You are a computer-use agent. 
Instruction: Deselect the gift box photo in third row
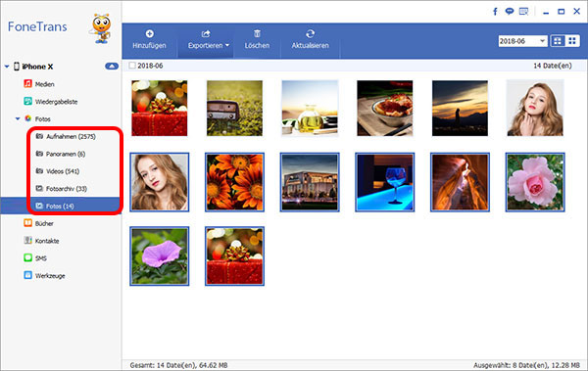coord(235,255)
